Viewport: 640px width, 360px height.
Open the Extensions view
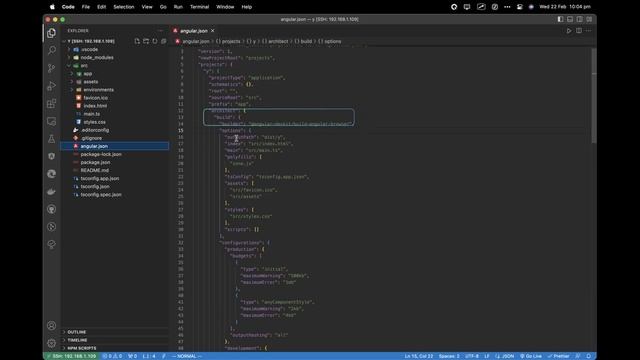click(51, 104)
